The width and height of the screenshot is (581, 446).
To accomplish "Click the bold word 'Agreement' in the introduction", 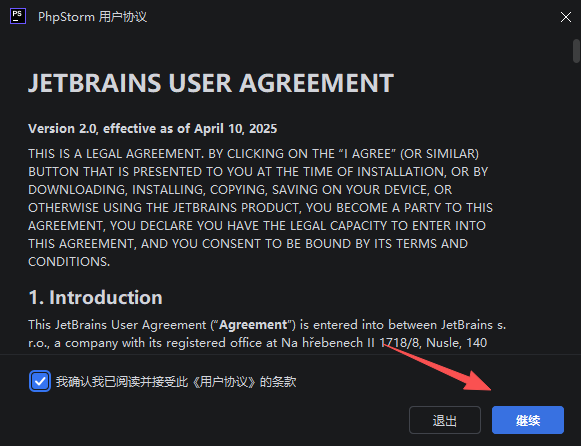I will [x=253, y=325].
